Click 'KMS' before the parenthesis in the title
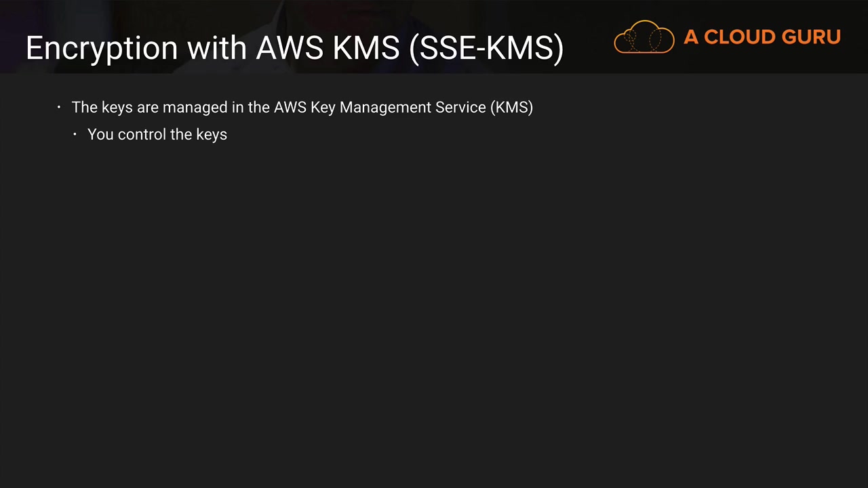Screen dimensions: 868x488 coord(370,49)
